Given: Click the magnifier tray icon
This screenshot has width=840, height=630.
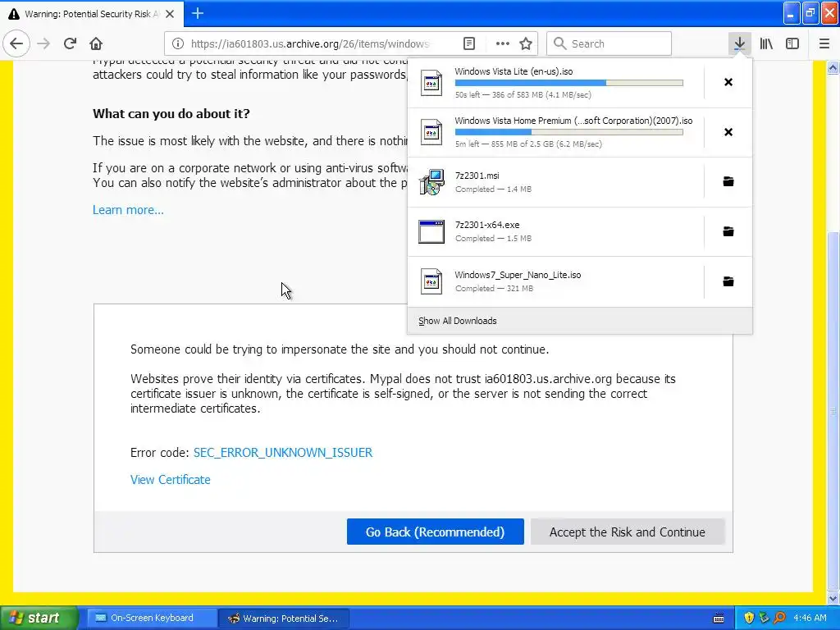Looking at the screenshot, I should click(x=779, y=618).
